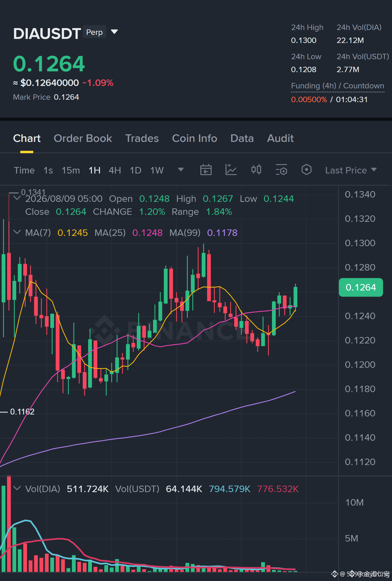Tap the 0.1162 low price marker
Viewport: 392px width, 581px height.
(22, 412)
